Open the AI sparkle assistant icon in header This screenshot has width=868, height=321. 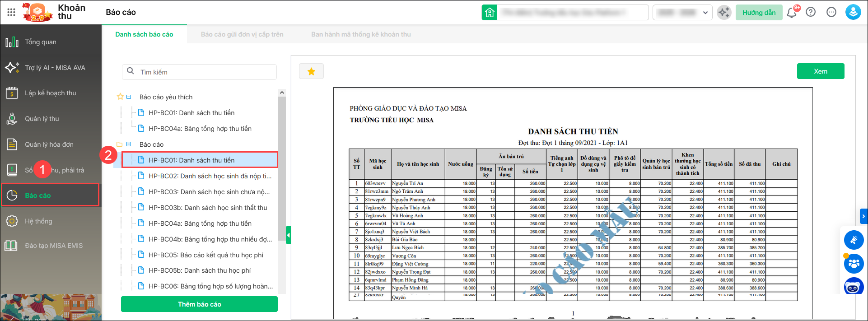click(x=724, y=12)
